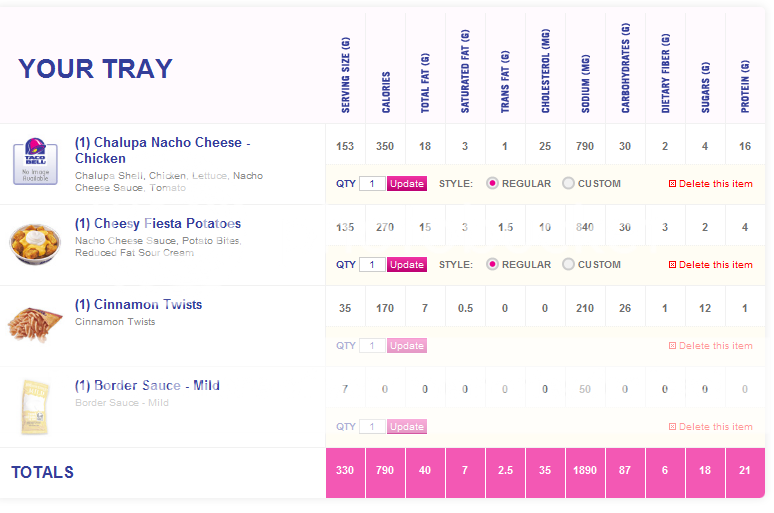Click total serving size value 330

[345, 471]
